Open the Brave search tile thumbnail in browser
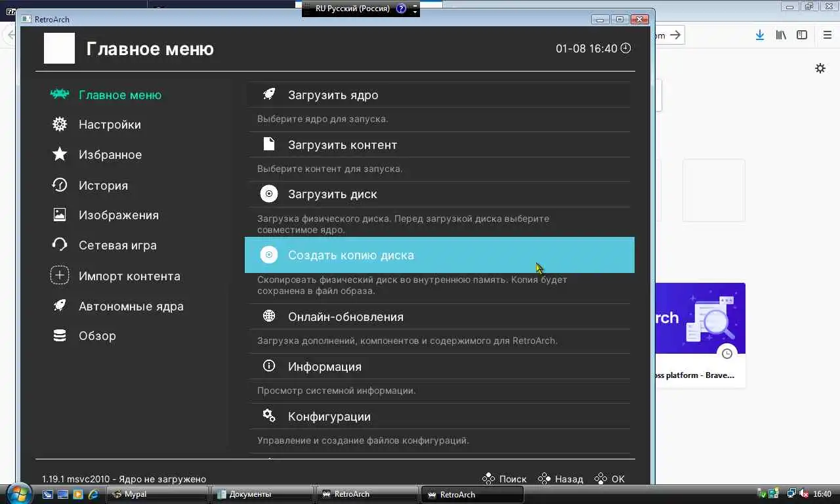The image size is (840, 504). 700,318
